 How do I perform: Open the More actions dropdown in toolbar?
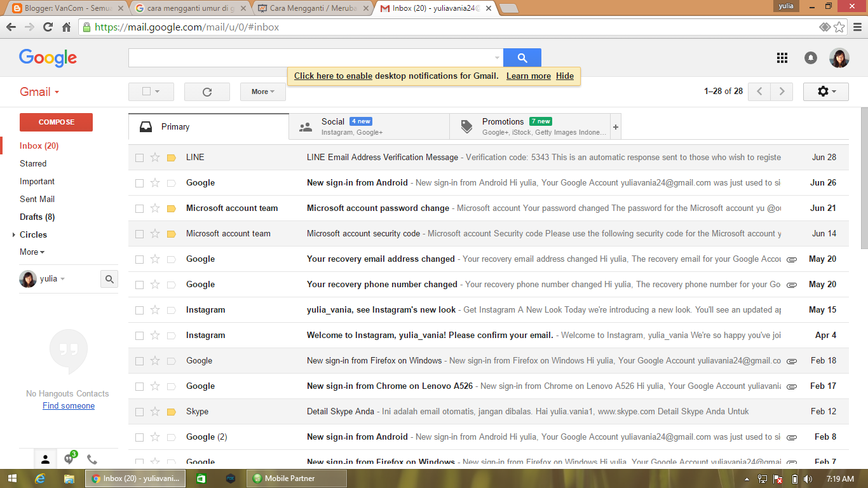click(263, 91)
